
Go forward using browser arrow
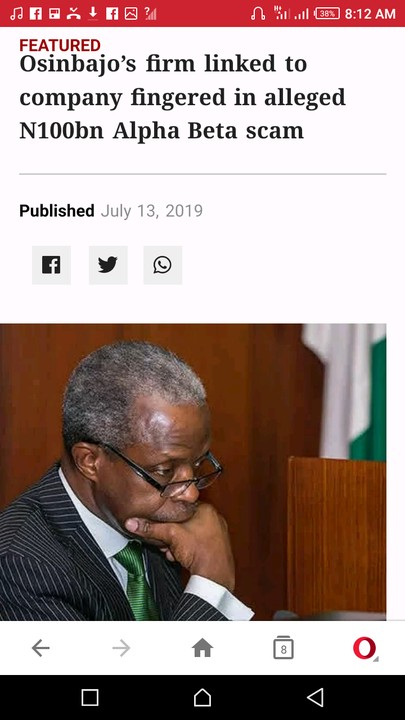click(x=121, y=648)
